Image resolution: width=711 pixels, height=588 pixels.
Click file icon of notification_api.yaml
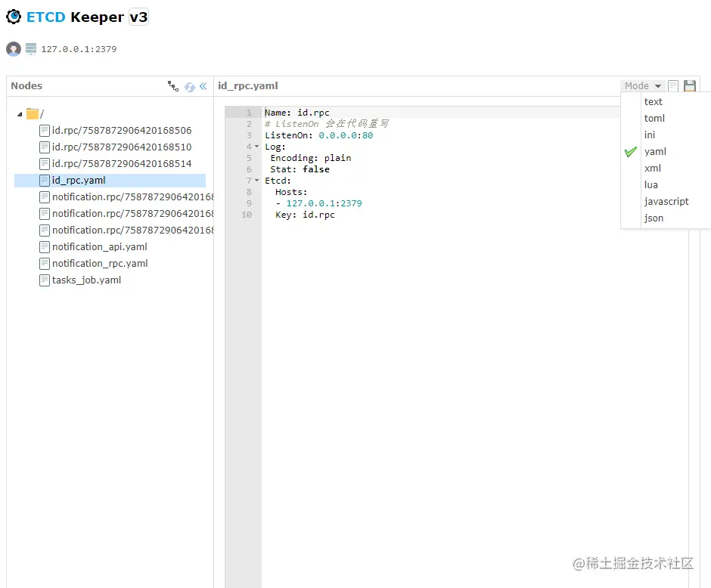[45, 247]
